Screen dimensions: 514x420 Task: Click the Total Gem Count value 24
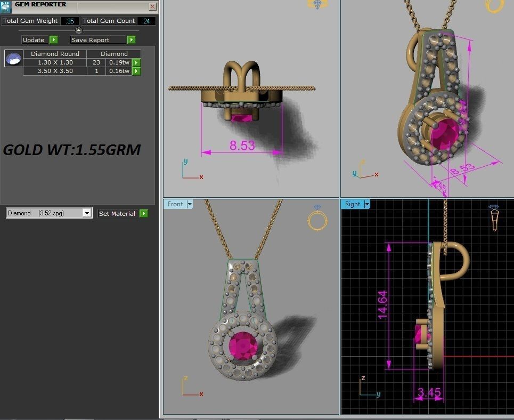146,21
